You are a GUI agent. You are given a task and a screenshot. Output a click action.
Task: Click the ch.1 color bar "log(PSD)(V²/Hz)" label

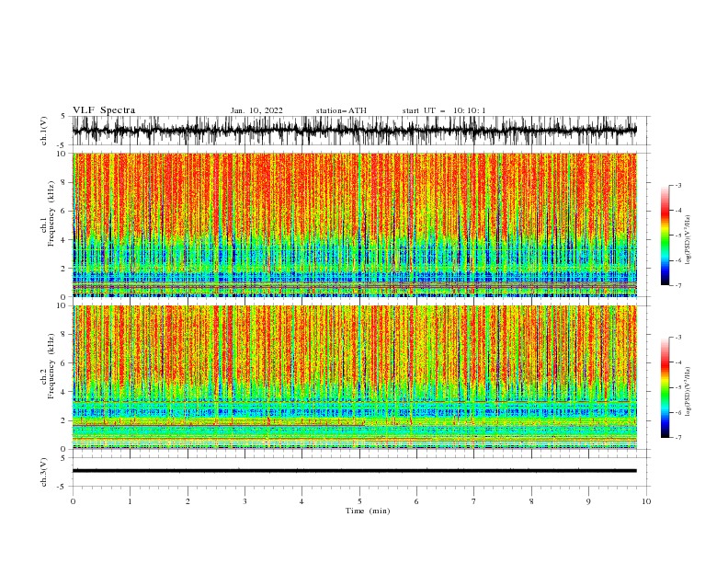coord(688,240)
